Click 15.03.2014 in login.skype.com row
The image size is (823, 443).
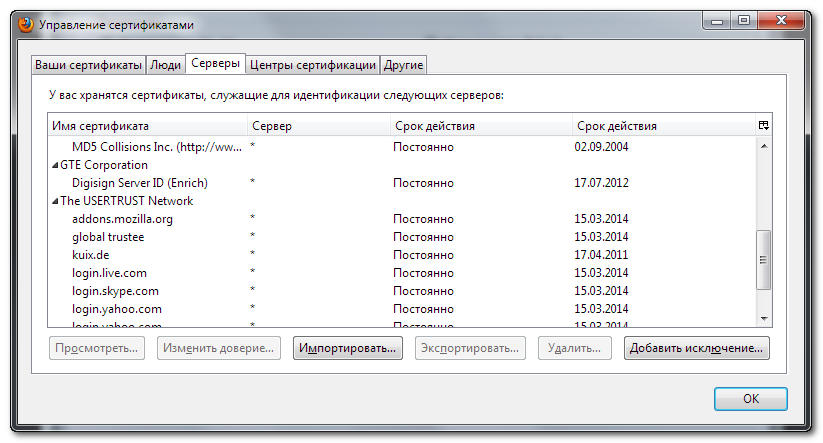[x=601, y=291]
